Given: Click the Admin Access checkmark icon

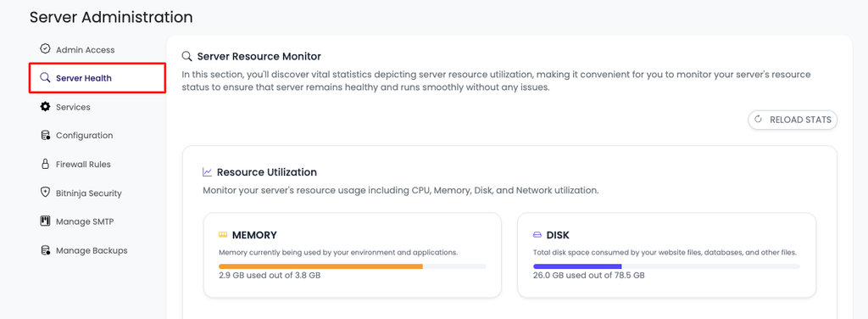Looking at the screenshot, I should tap(46, 49).
